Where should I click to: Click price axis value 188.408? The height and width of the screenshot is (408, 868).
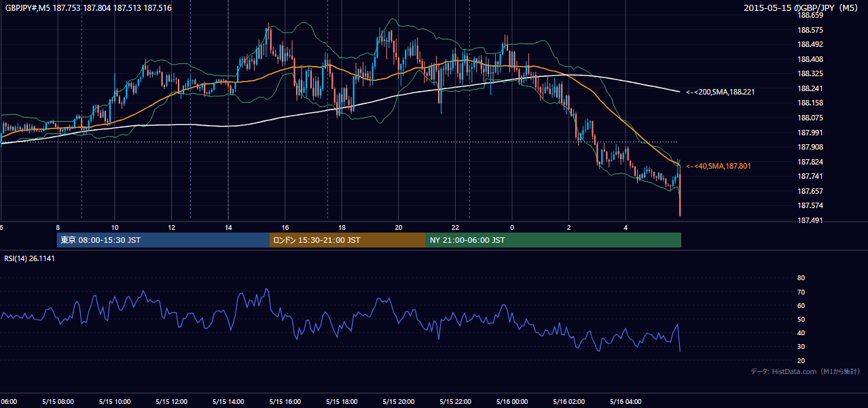(810, 59)
